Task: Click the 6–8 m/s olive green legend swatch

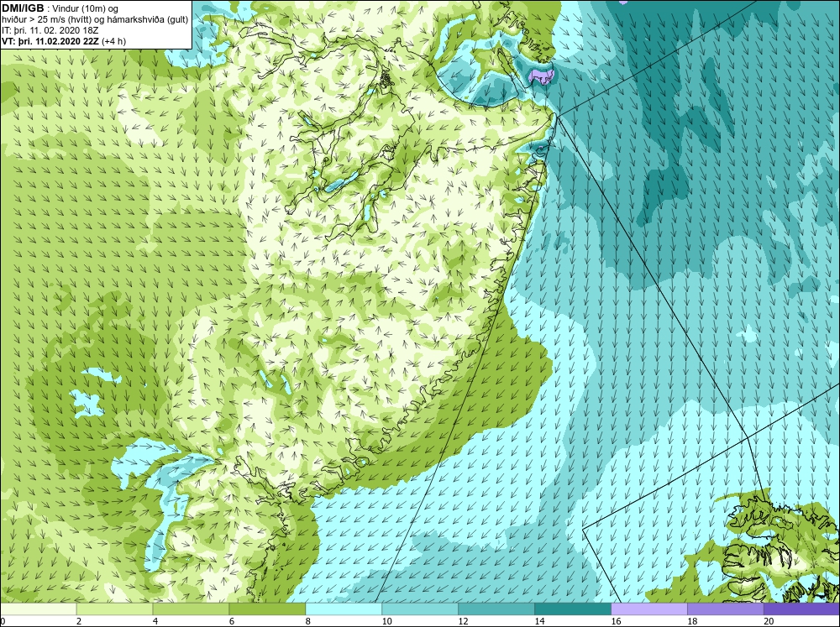Action: 267,609
